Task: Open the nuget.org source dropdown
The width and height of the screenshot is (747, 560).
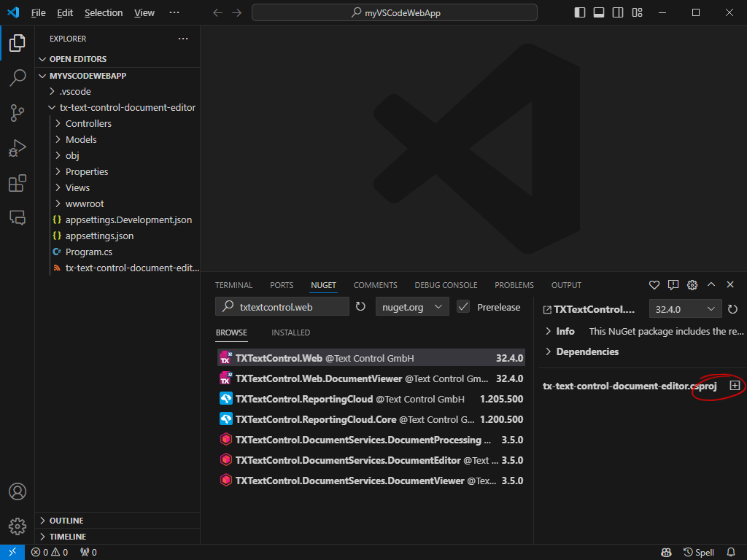Action: point(412,307)
